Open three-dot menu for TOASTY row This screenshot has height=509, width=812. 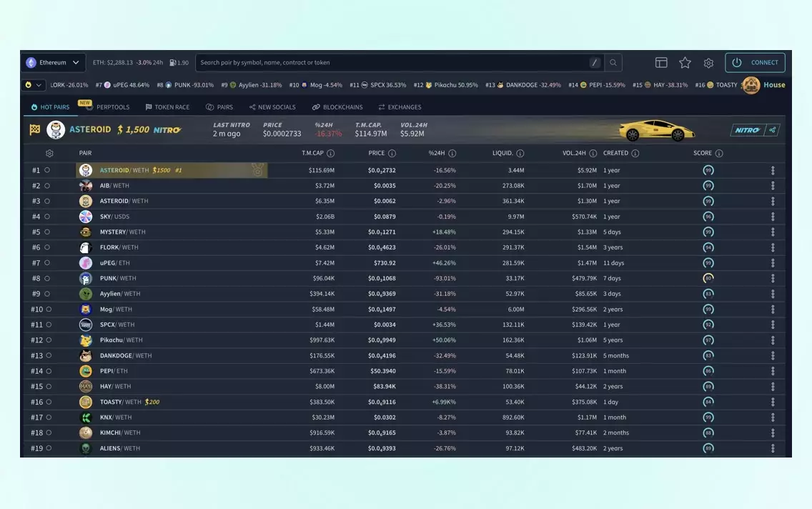tap(773, 402)
